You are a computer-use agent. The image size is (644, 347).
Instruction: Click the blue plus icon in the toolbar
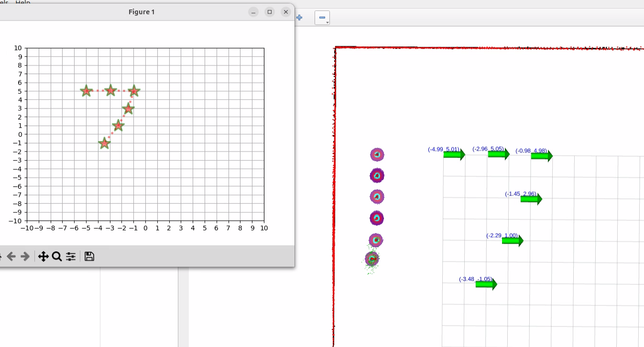(x=300, y=18)
